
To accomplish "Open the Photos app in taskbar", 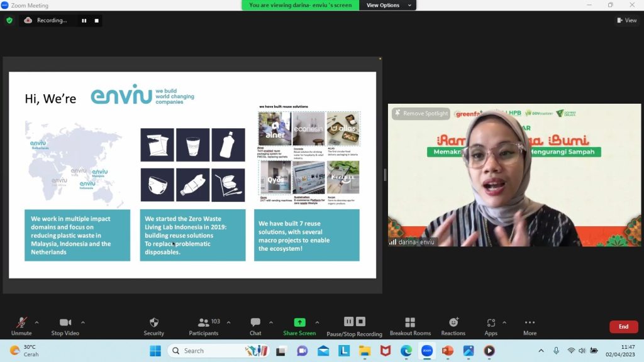I will (469, 351).
